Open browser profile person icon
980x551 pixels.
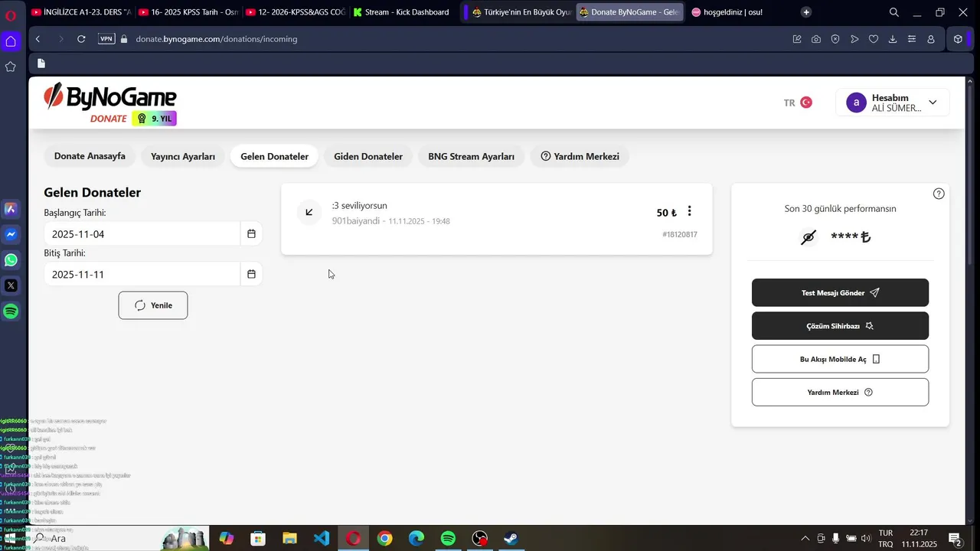point(931,39)
